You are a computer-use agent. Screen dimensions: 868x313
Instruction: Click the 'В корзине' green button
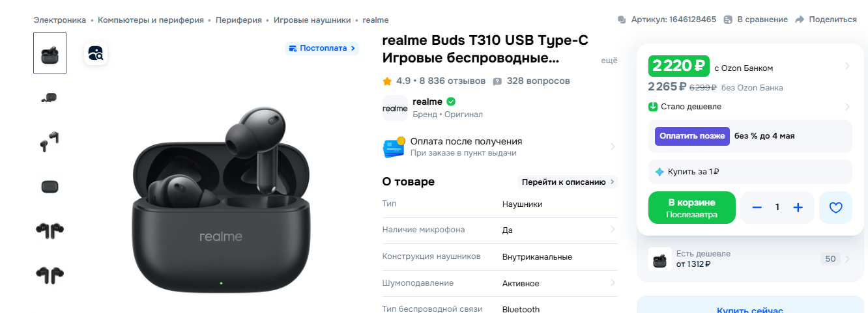(x=692, y=208)
